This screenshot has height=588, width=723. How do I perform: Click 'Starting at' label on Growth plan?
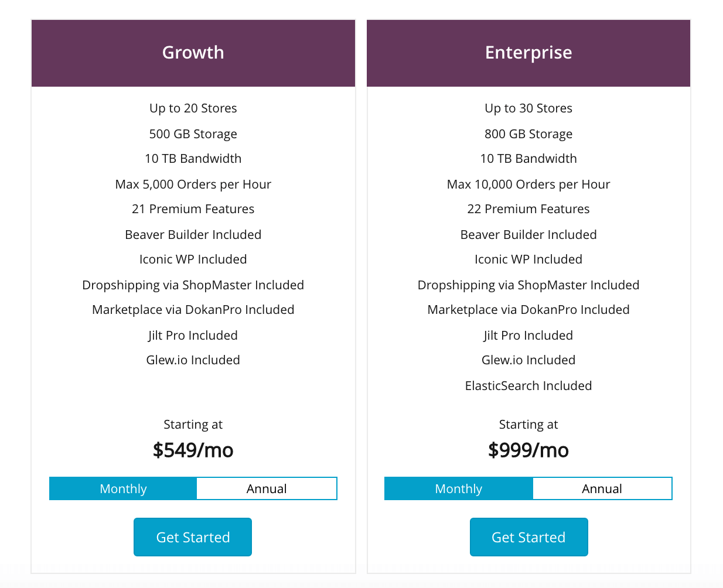click(x=193, y=425)
